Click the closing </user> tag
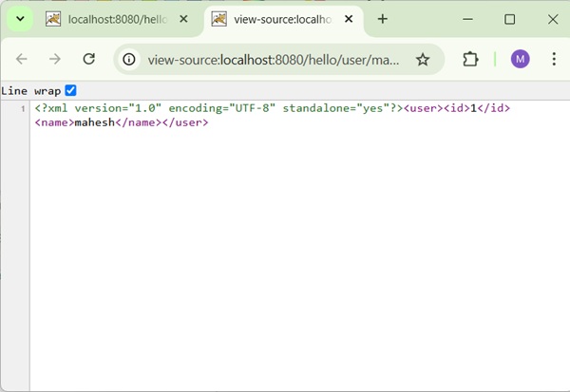This screenshot has height=392, width=570. [x=185, y=122]
